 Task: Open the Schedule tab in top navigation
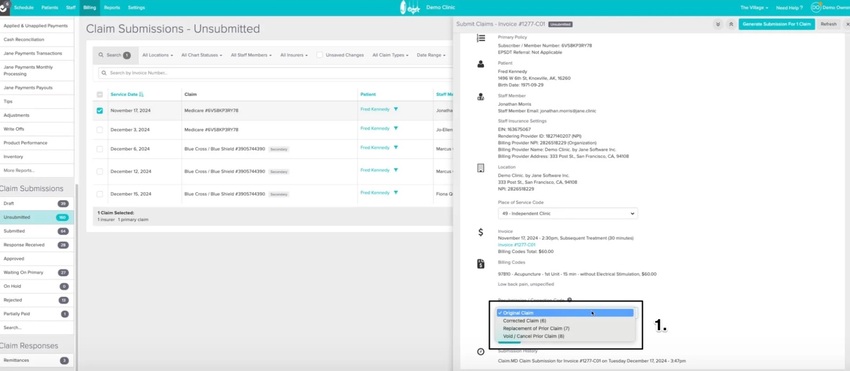23,8
